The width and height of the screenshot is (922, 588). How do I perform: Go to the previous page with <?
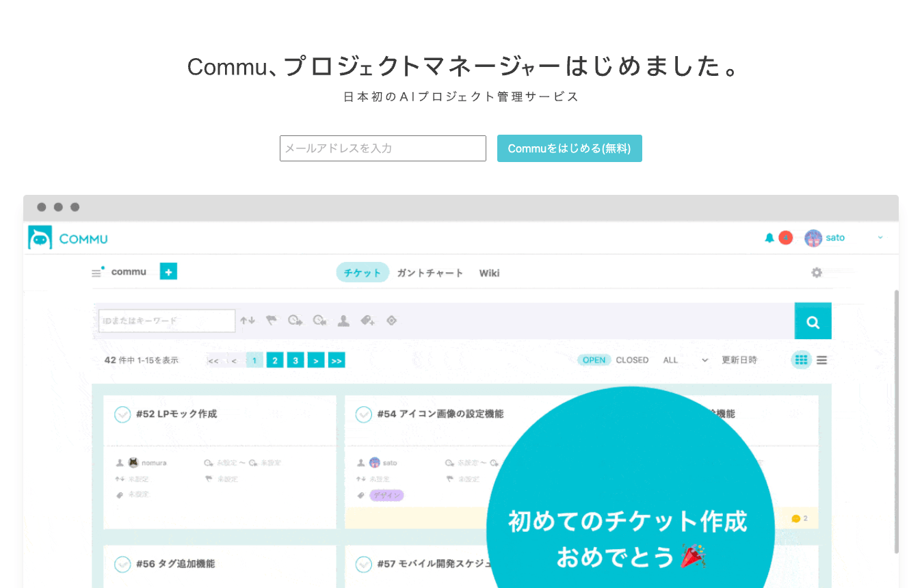pos(234,360)
